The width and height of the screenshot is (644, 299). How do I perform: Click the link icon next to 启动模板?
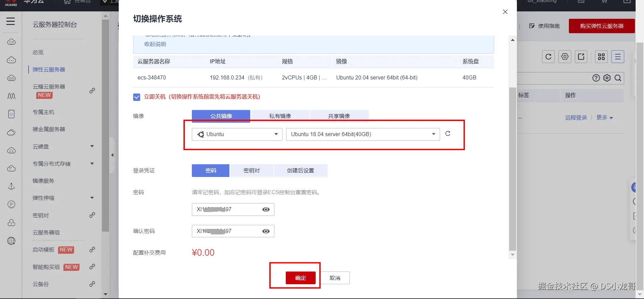[92, 249]
